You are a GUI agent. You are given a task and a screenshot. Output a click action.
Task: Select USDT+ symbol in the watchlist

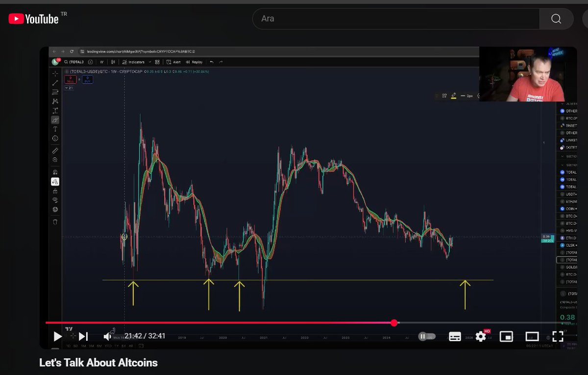pyautogui.click(x=567, y=194)
